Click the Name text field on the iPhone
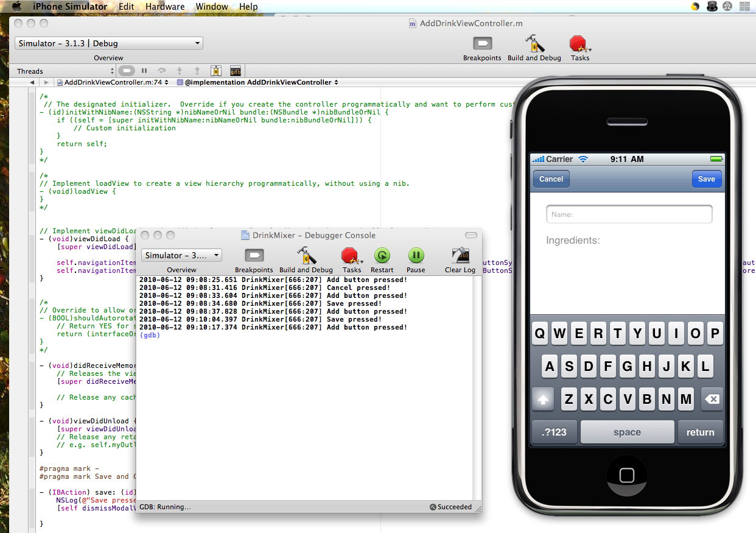 pyautogui.click(x=629, y=214)
